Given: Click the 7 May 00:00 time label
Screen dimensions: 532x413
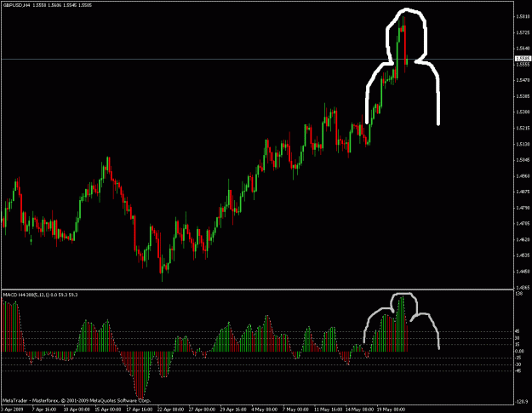Looking at the screenshot, I should coord(295,410).
